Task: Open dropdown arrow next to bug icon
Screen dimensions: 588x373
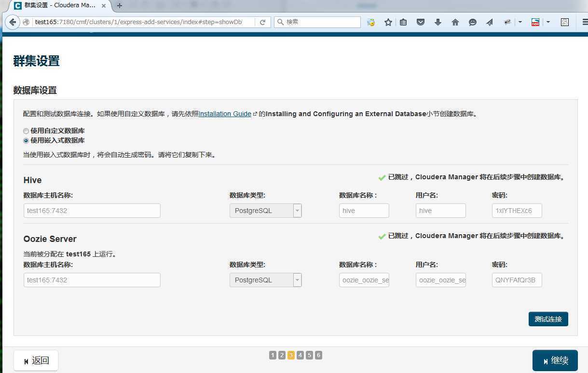Action: [520, 22]
